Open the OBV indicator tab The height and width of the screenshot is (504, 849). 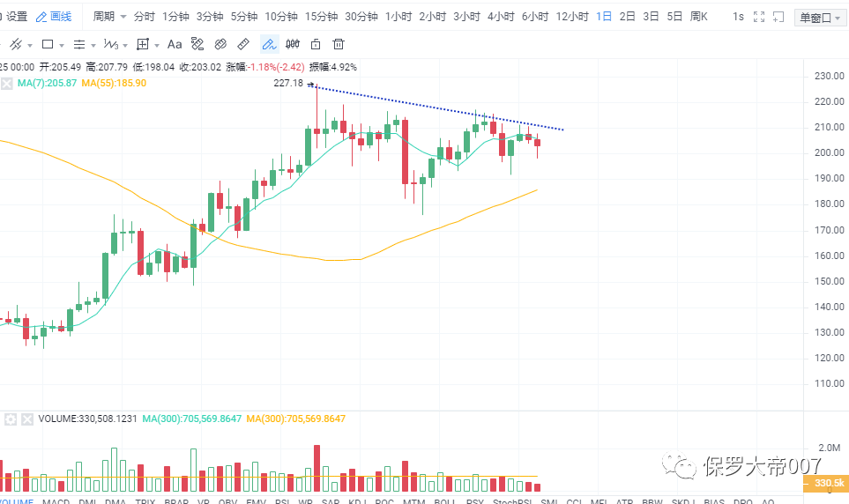pyautogui.click(x=228, y=500)
